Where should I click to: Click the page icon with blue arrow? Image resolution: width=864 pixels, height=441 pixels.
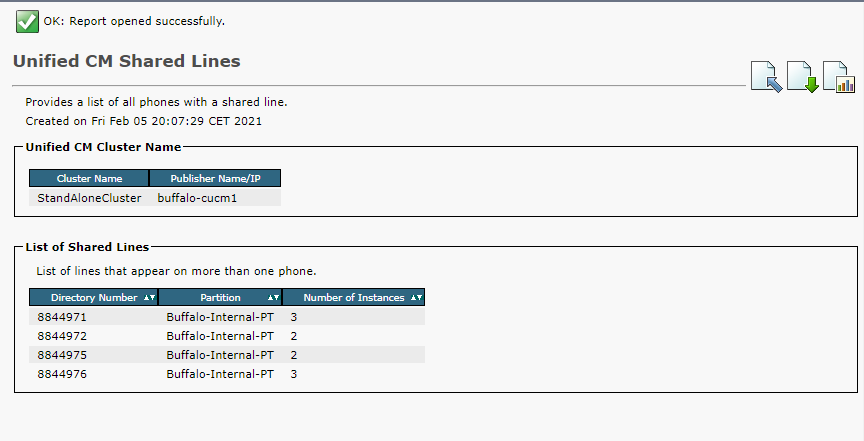(x=767, y=77)
